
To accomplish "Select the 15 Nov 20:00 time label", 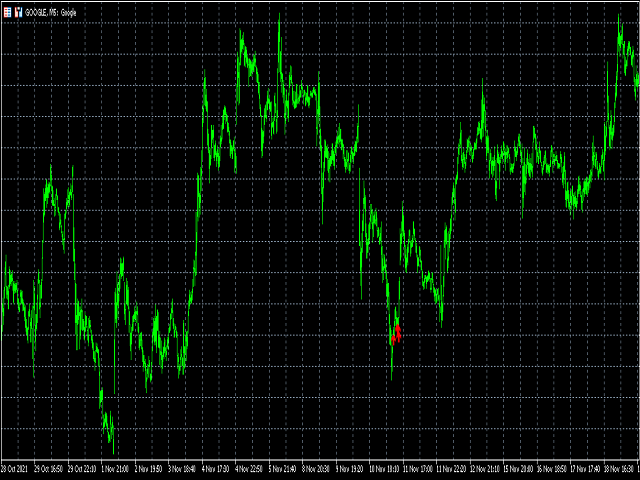I will tap(520, 468).
